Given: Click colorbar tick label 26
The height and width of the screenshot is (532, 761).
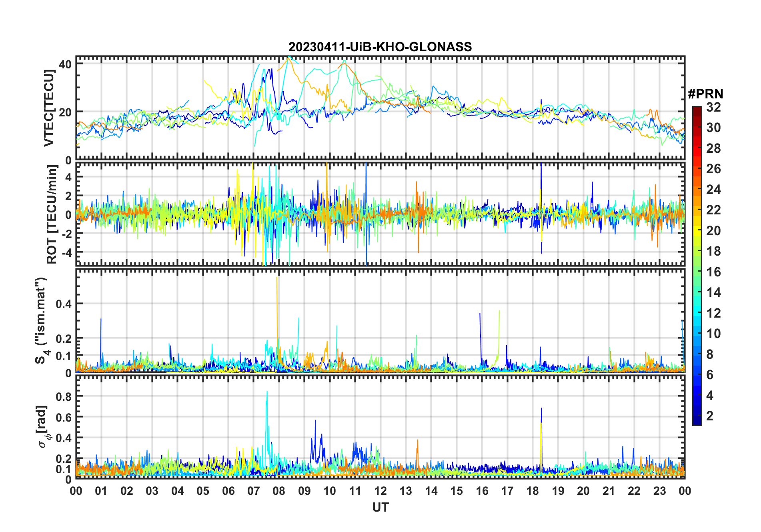Looking at the screenshot, I should [x=713, y=169].
